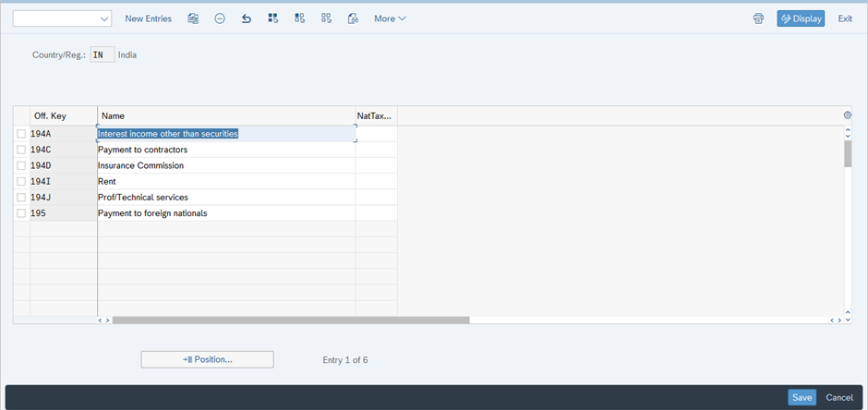Screen dimensions: 868x410
Task: Click the Cancel button
Action: (839, 397)
